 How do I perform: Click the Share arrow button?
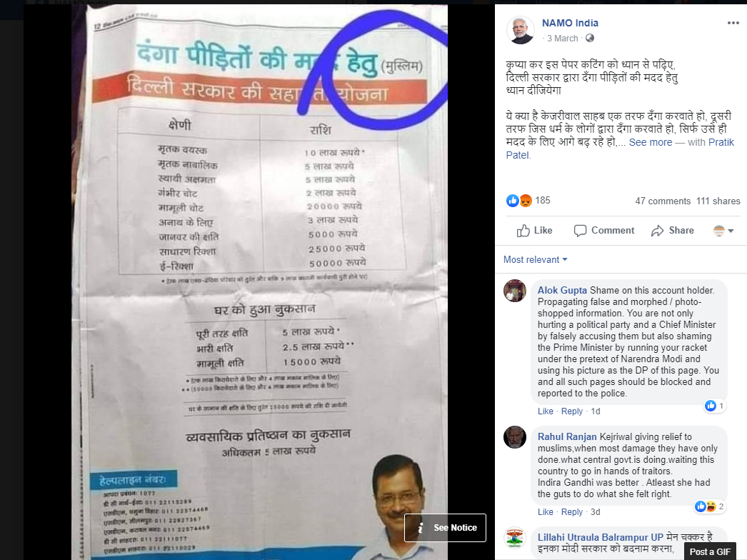coord(673,231)
